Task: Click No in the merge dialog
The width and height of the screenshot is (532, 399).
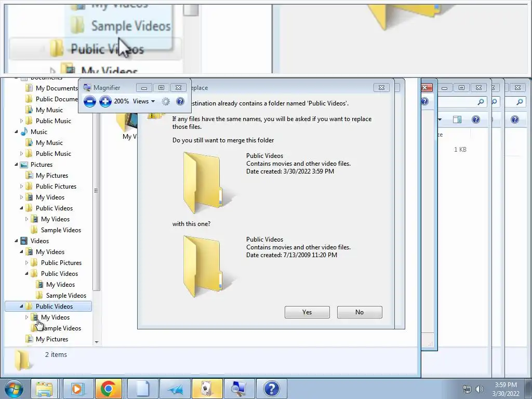Action: [360, 312]
